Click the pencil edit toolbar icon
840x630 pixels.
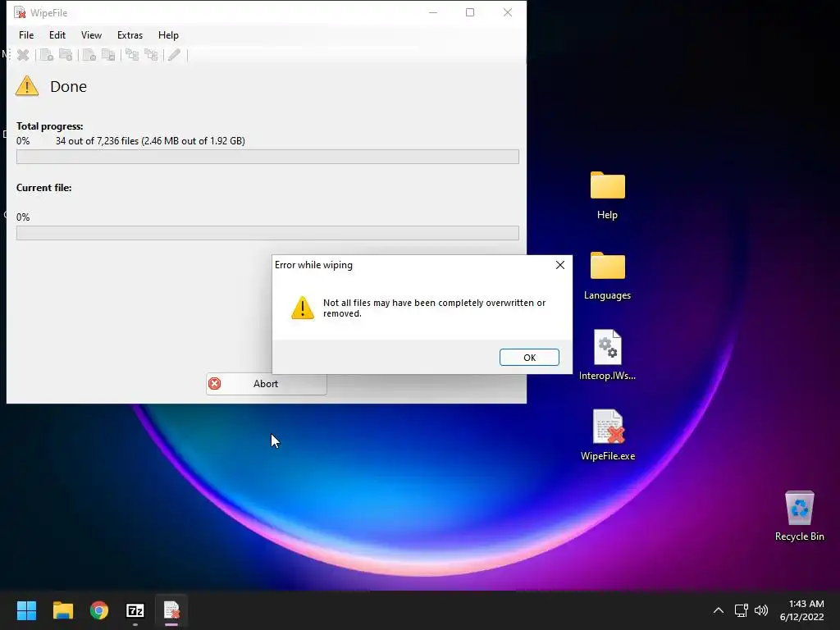174,55
